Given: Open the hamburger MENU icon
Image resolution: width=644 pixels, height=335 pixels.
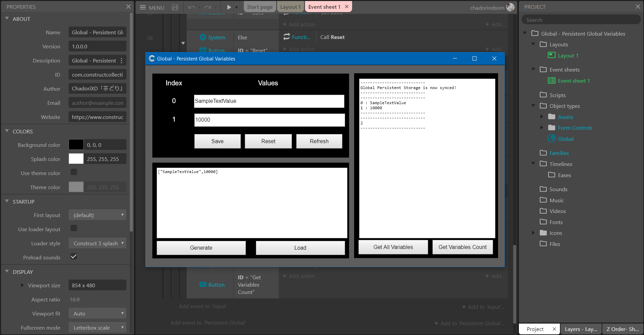Looking at the screenshot, I should click(x=143, y=7).
